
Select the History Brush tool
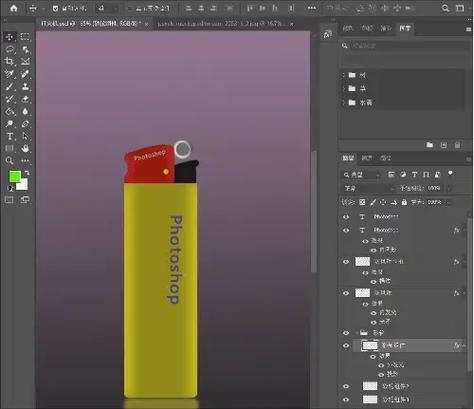tap(10, 99)
